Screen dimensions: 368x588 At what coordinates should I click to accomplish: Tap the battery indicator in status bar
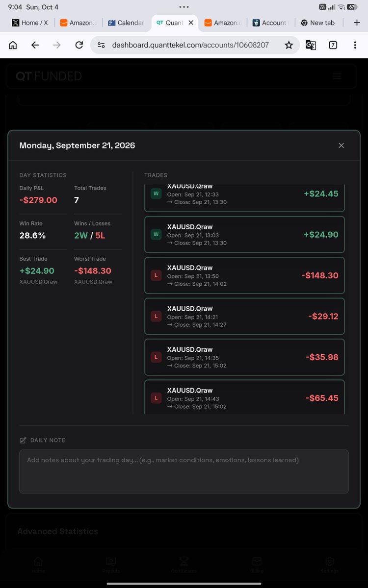352,7
